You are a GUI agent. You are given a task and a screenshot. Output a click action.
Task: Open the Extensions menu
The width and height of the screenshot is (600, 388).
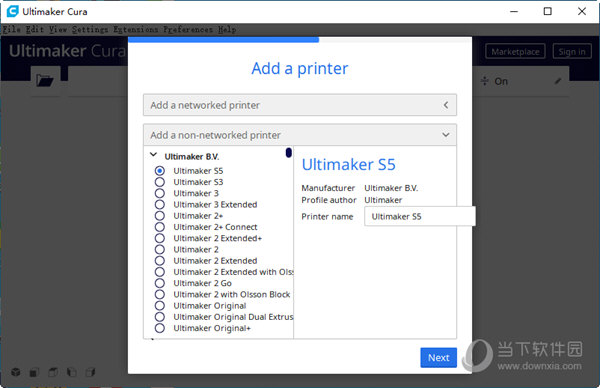coord(135,29)
